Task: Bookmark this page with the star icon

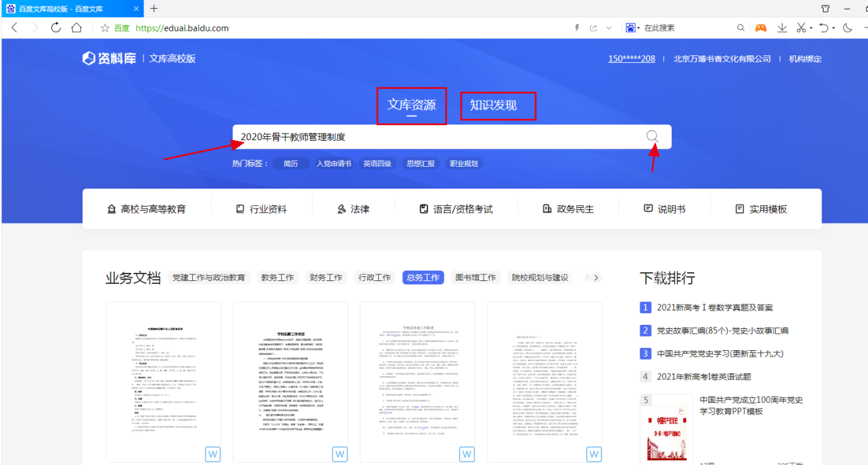Action: pyautogui.click(x=105, y=28)
